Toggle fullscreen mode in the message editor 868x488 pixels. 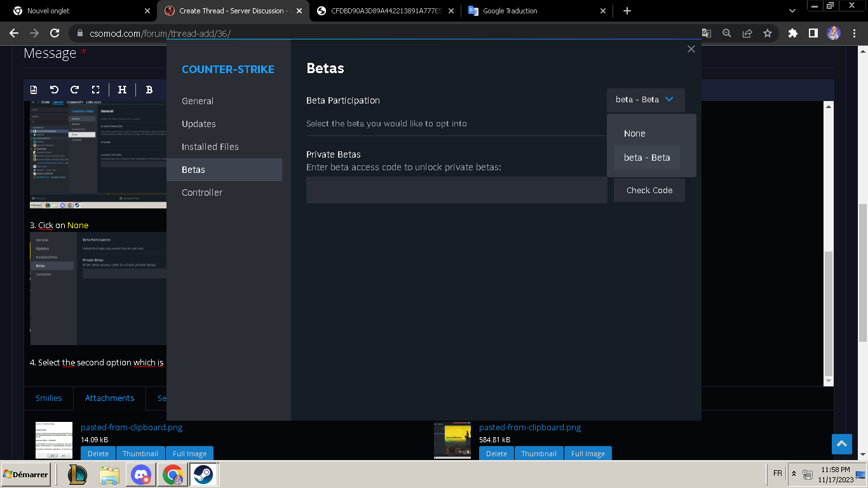click(x=95, y=90)
